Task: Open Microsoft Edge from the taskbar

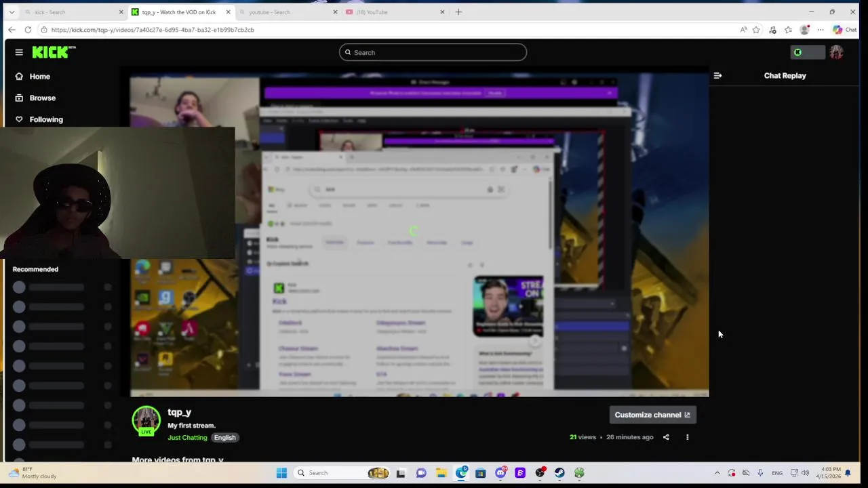Action: 461,473
